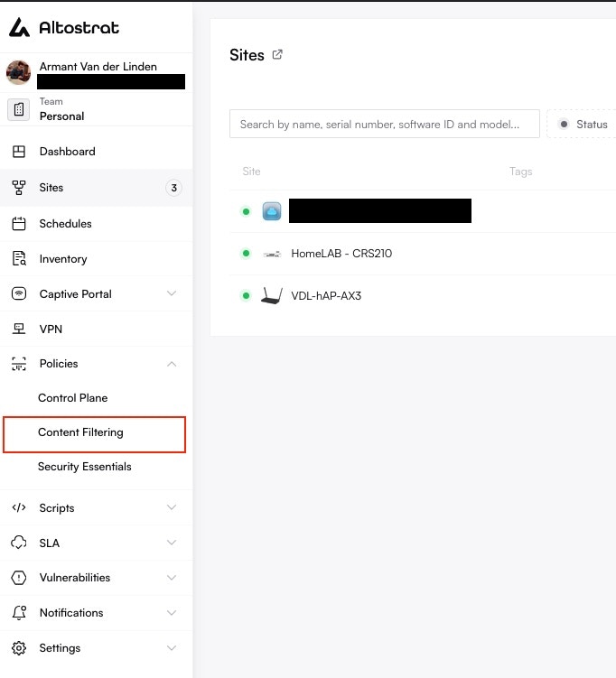The height and width of the screenshot is (678, 616).
Task: Open Security Essentials under Policies
Action: (84, 467)
